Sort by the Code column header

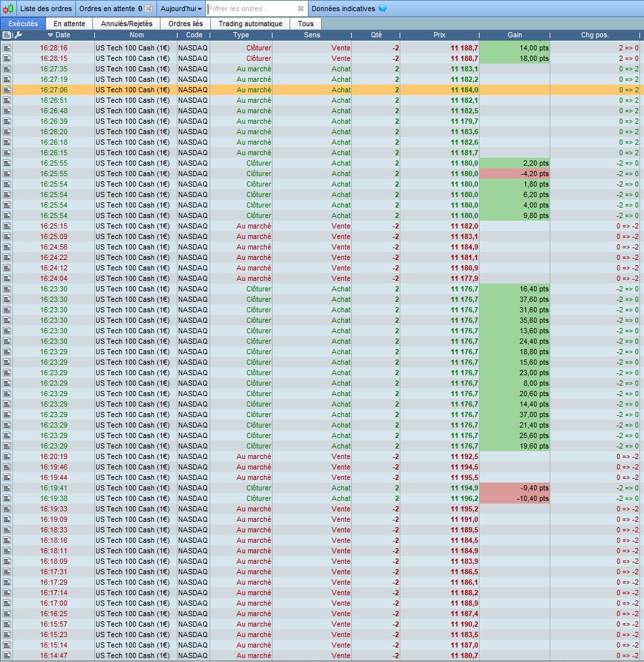[194, 35]
